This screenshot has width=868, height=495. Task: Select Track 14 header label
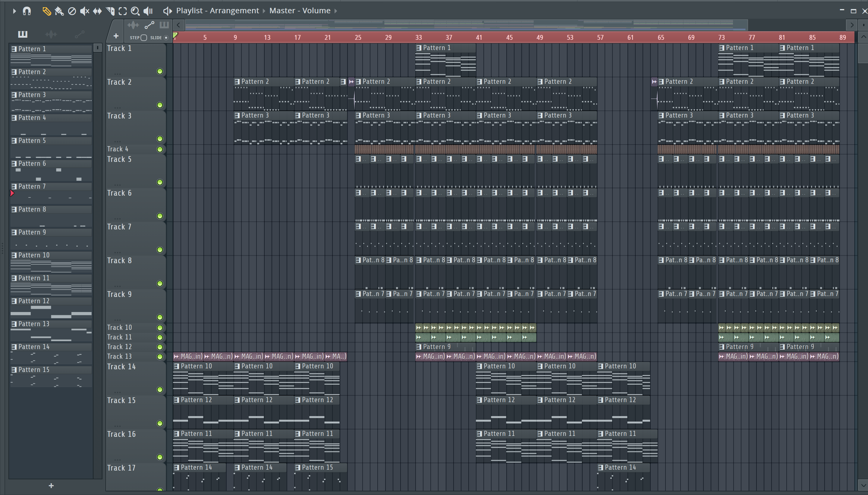click(121, 367)
